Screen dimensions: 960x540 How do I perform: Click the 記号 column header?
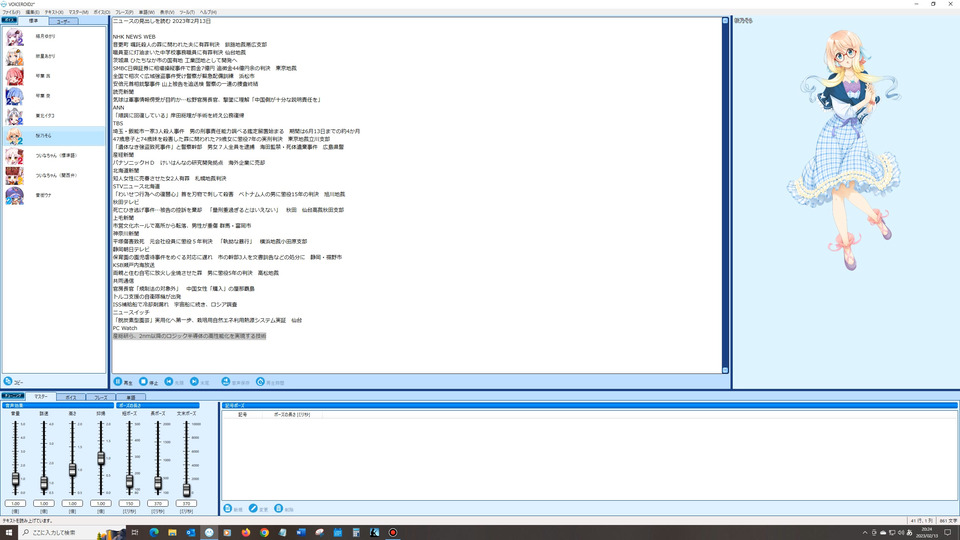[x=242, y=414]
